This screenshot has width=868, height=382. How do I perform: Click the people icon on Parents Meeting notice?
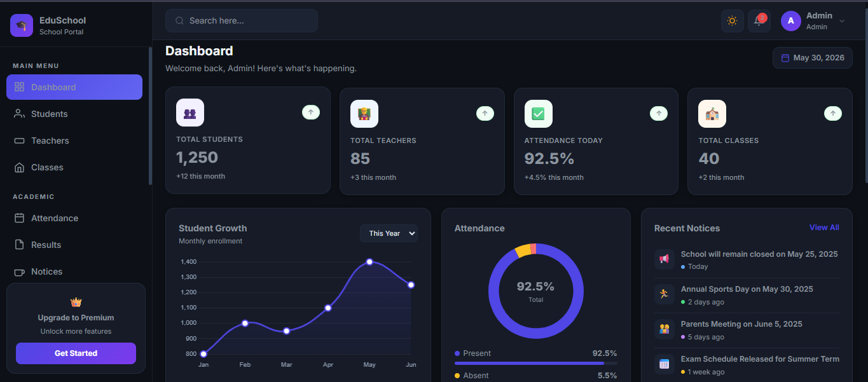tap(664, 329)
